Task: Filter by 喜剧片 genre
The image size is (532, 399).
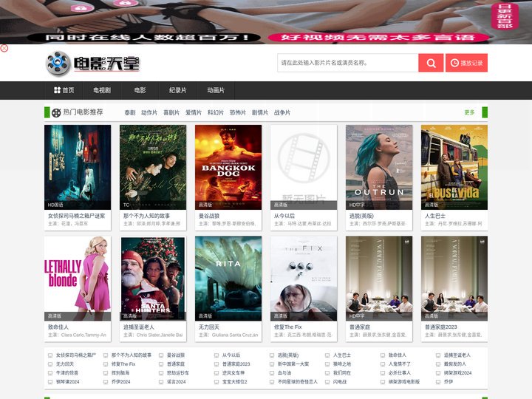Action: 171,112
